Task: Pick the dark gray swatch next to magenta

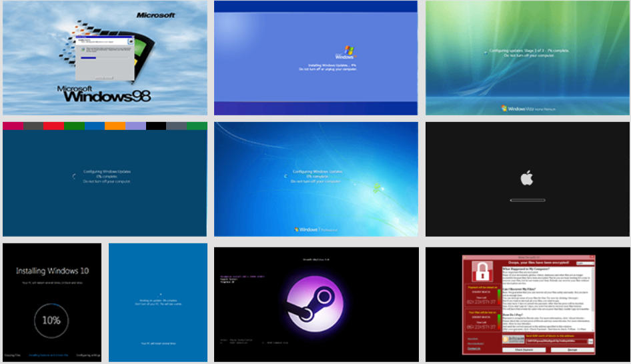Action: pyautogui.click(x=33, y=126)
